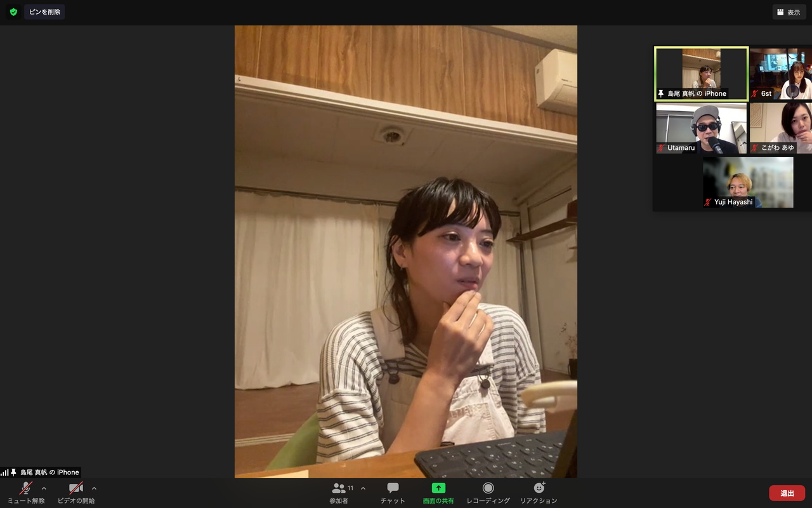Click muted mic icon on こがわ あゆ tile
This screenshot has height=508, width=812.
[755, 148]
